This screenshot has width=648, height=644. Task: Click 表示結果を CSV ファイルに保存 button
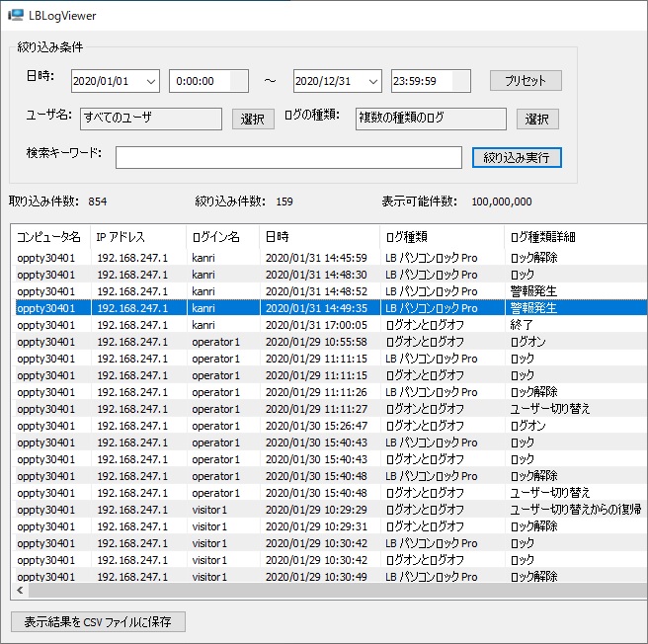pos(98,621)
